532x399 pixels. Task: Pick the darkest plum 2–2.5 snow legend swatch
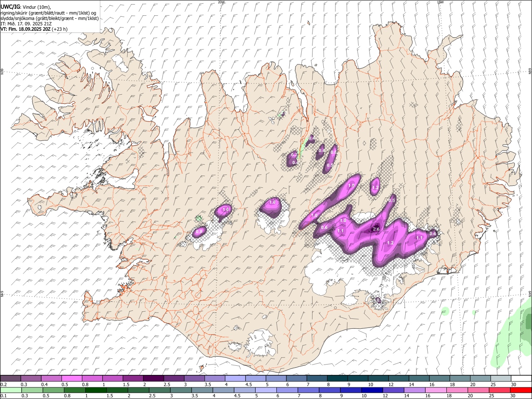153,379
